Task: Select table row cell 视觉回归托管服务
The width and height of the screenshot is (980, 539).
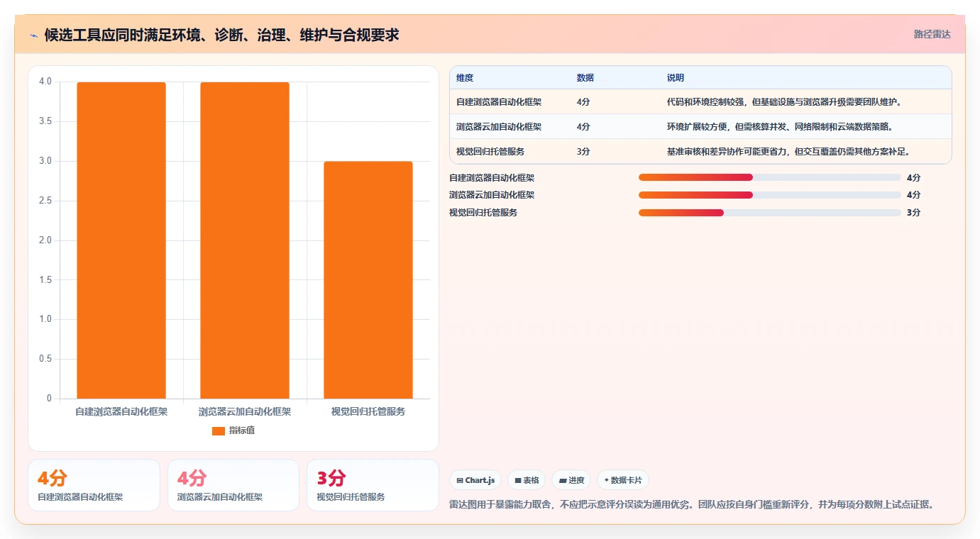Action: pyautogui.click(x=490, y=152)
